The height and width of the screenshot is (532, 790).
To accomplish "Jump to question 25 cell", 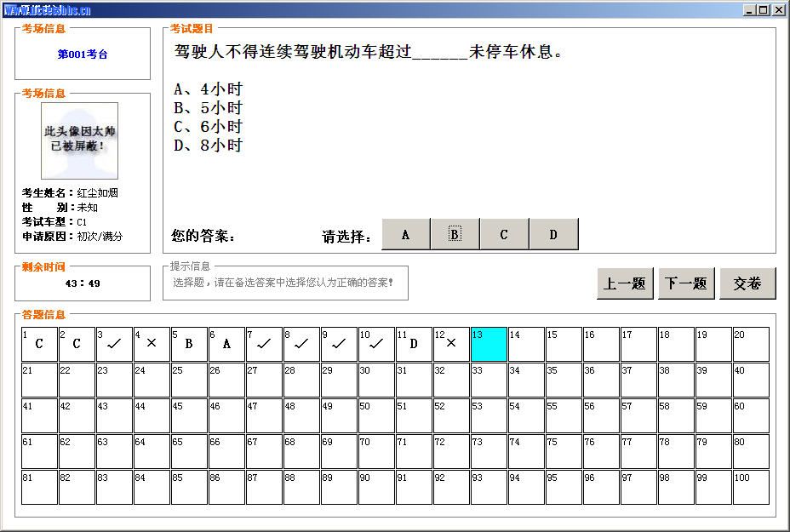I will coord(189,380).
